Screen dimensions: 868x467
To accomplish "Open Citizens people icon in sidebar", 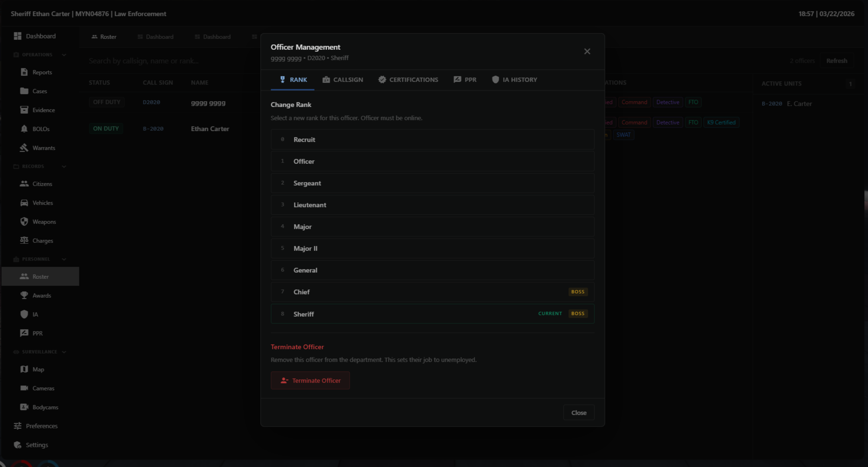I will coord(24,183).
